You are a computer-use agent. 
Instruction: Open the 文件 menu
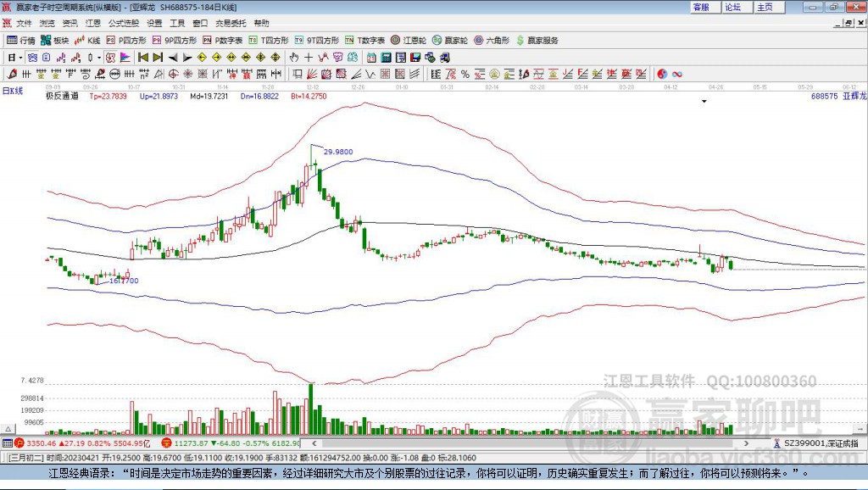tap(24, 23)
